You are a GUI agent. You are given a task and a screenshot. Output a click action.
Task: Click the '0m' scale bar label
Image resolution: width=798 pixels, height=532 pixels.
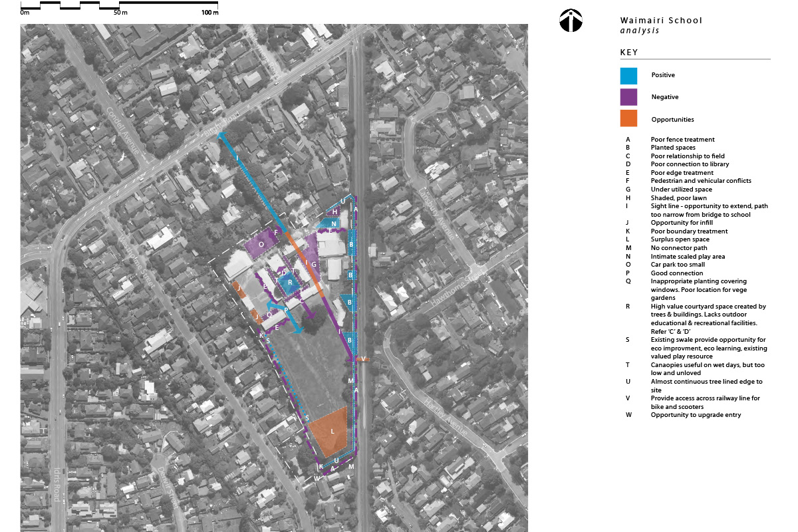tap(25, 13)
